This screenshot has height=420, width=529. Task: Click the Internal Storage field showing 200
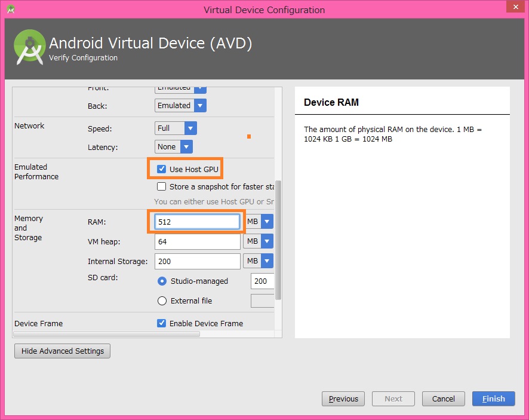click(x=198, y=261)
